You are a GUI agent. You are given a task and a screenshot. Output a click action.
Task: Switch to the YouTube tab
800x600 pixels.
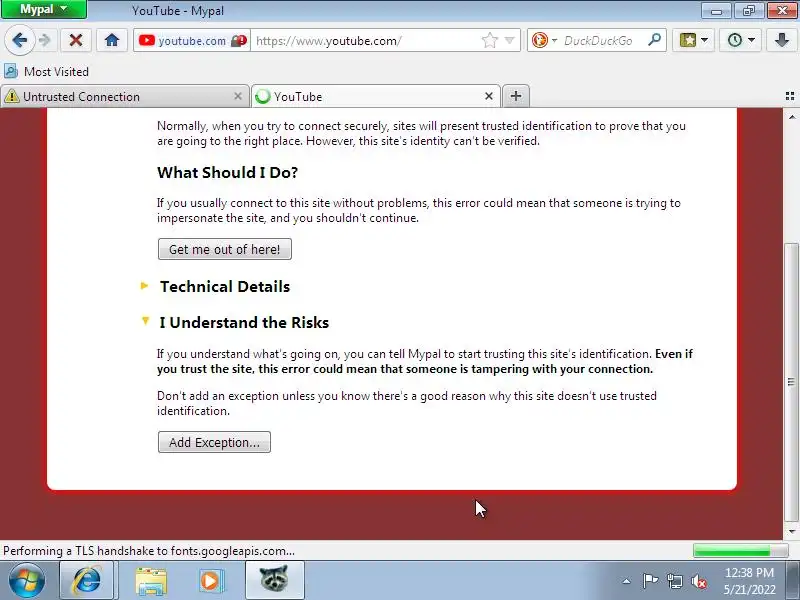[375, 96]
